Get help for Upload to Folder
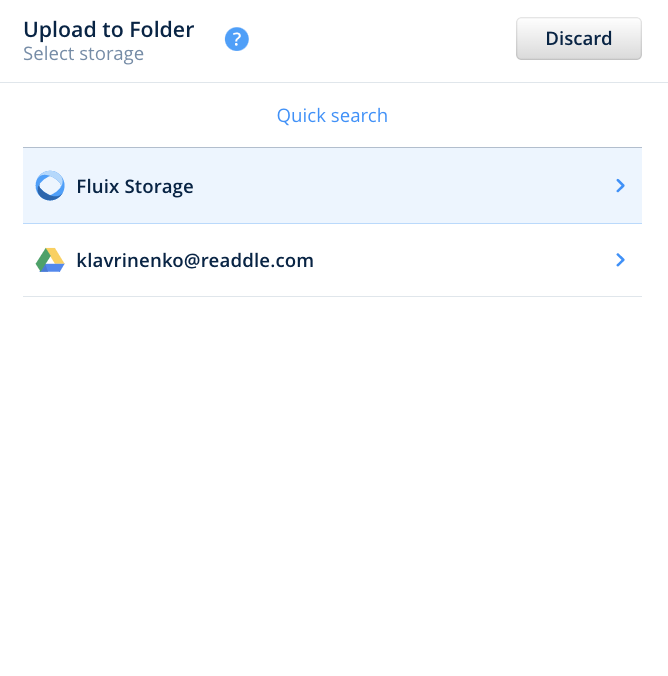 pyautogui.click(x=237, y=40)
